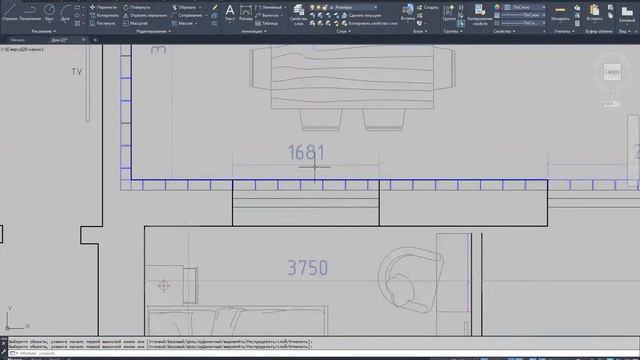Image resolution: width=640 pixels, height=360 pixels.
Task: Select the Круг (Circle) tool
Action: click(49, 12)
